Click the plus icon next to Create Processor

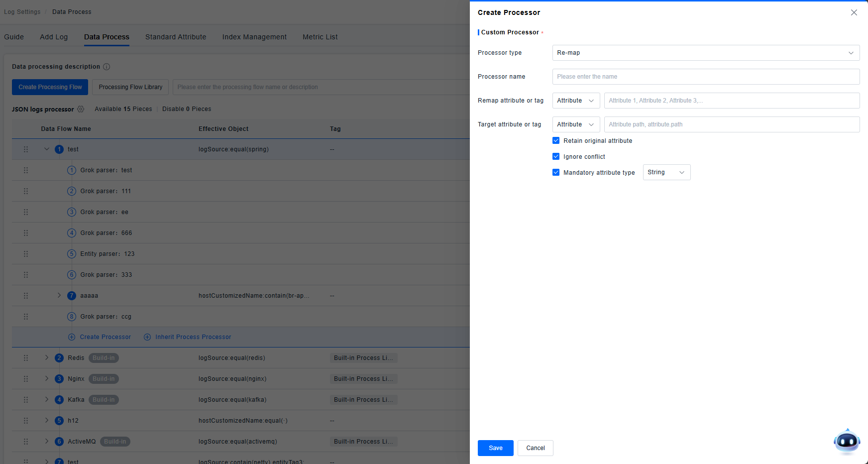click(x=72, y=337)
